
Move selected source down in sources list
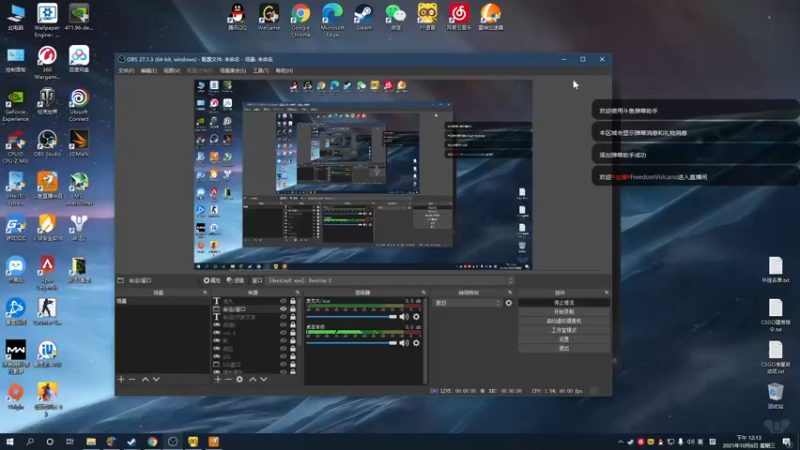263,379
